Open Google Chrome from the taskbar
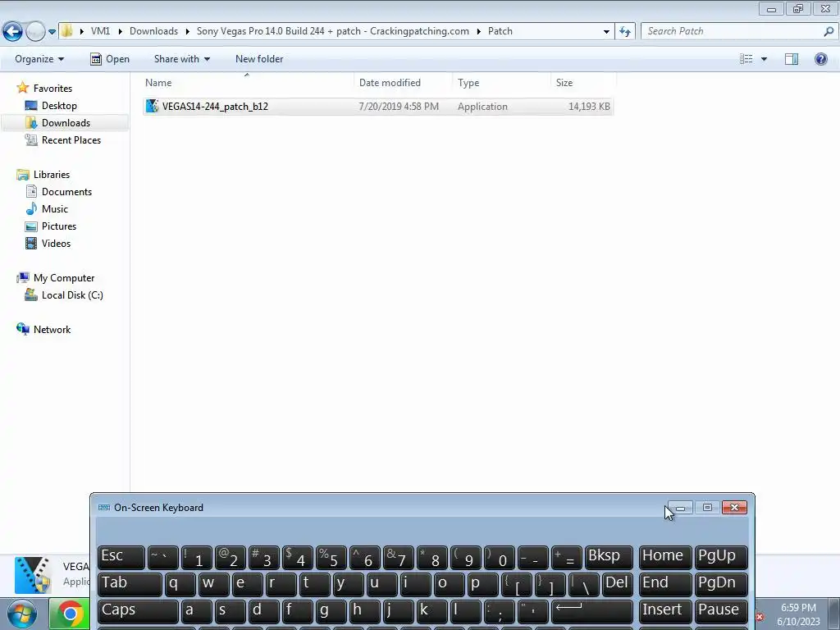This screenshot has width=840, height=630. click(70, 614)
